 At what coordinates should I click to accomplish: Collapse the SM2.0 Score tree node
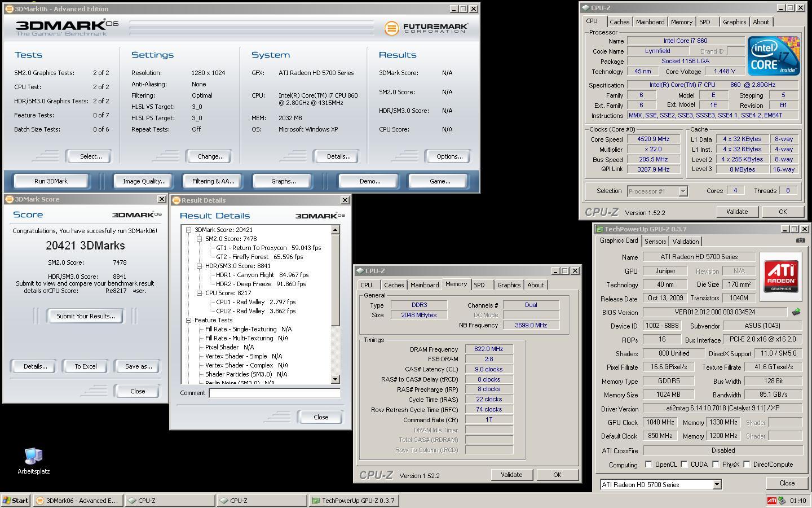click(x=200, y=239)
